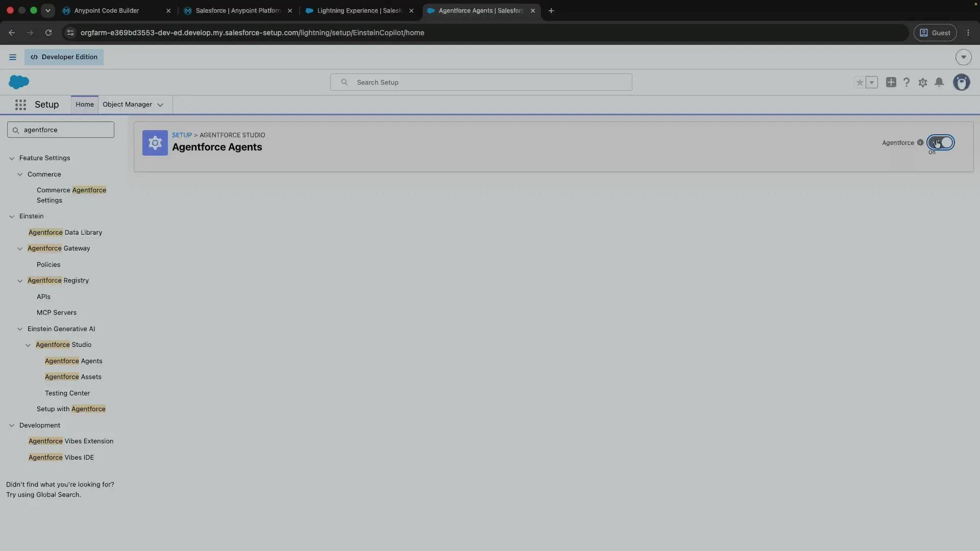Open the notifications bell
Viewport: 980px width, 551px height.
tap(939, 82)
